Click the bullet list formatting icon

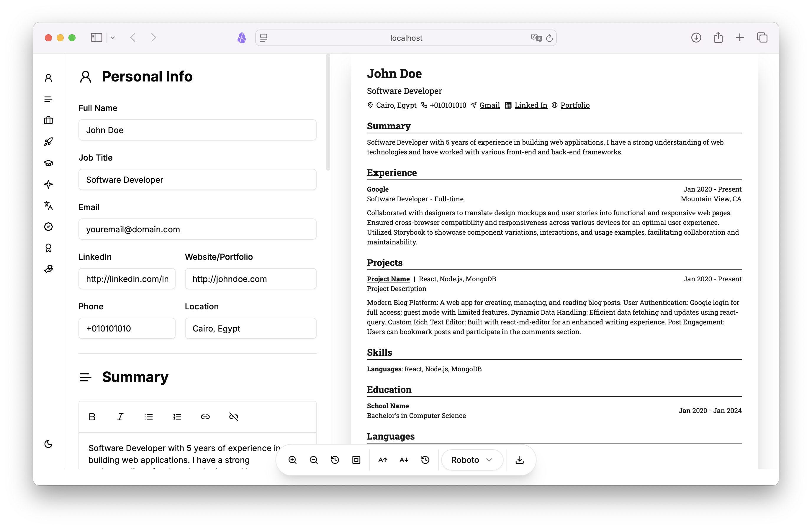148,417
